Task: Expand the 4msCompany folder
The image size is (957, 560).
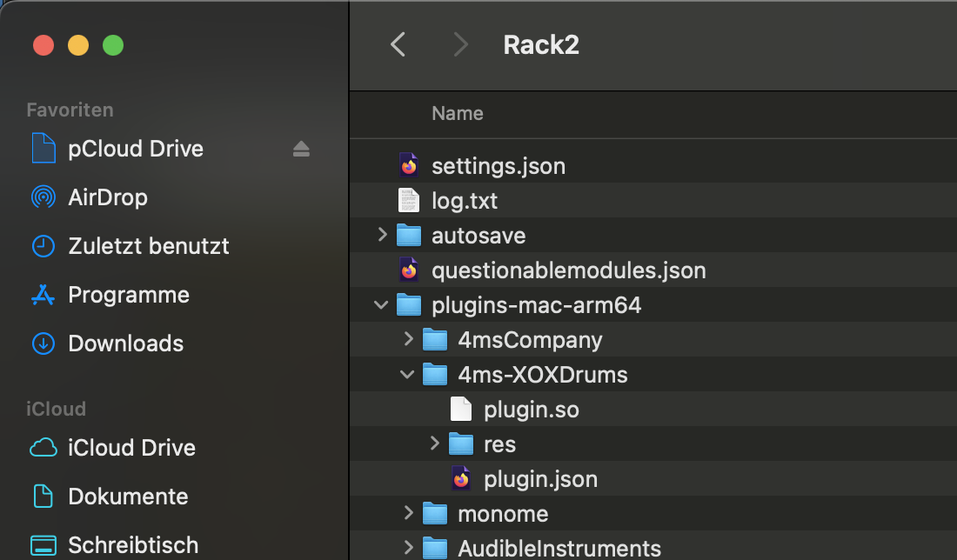Action: 408,339
